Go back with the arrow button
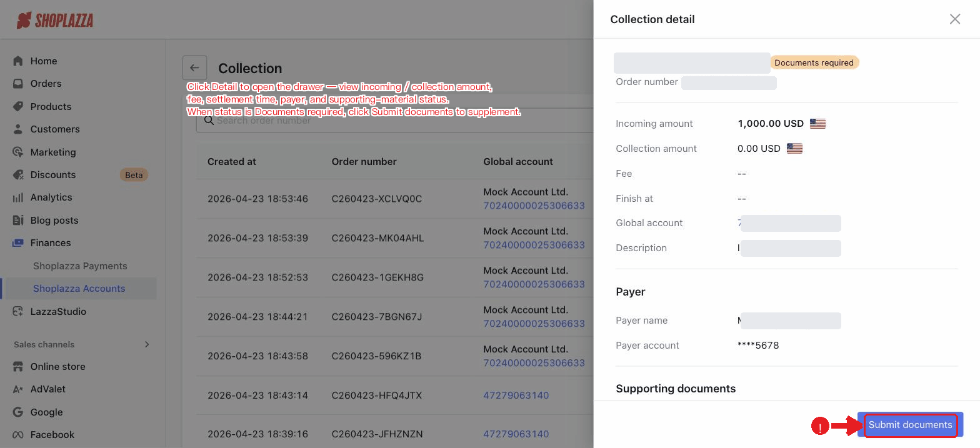This screenshot has height=448, width=980. 194,68
